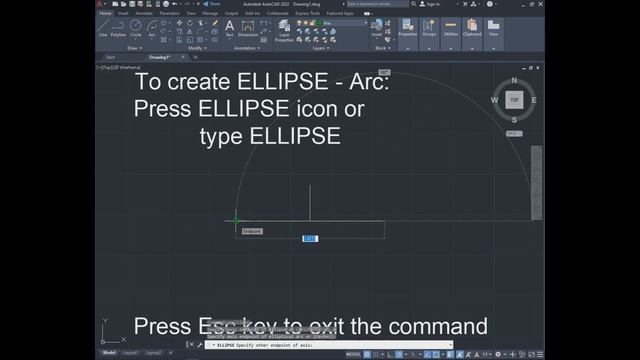Select the Text annotation tool
This screenshot has height=360, width=640.
(229, 28)
